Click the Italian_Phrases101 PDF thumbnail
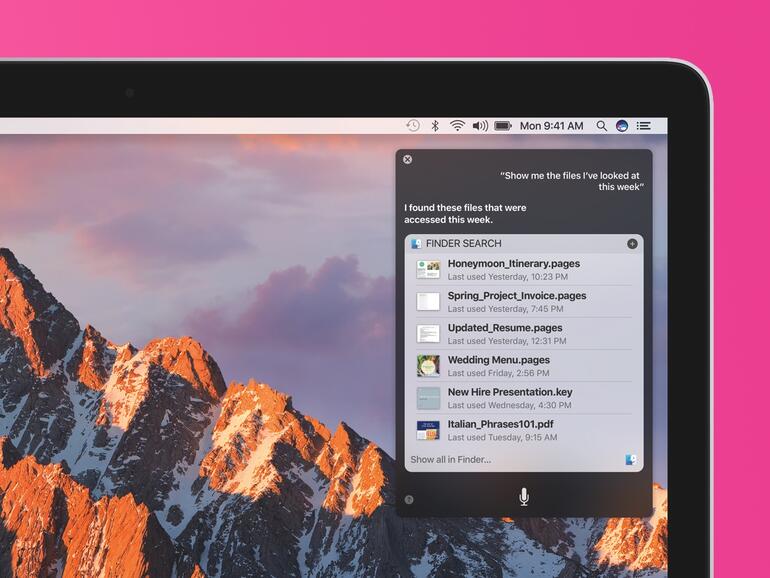This screenshot has width=770, height=578. pyautogui.click(x=428, y=430)
